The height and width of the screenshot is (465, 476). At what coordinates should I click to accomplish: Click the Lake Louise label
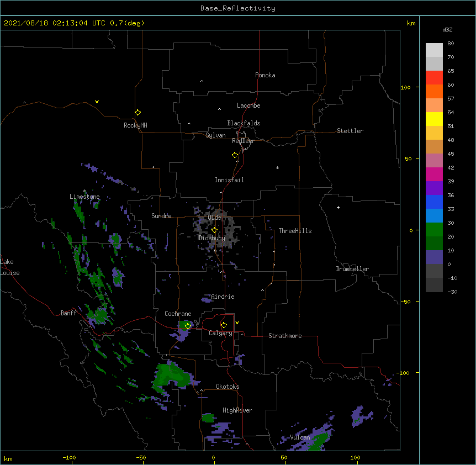click(10, 267)
